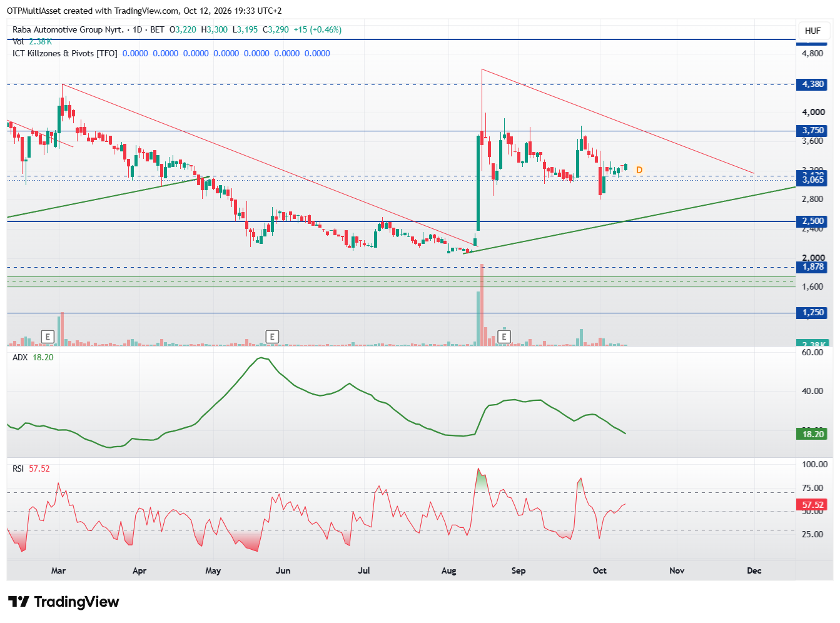
Task: Click the 2,500 price level label
Action: point(812,221)
